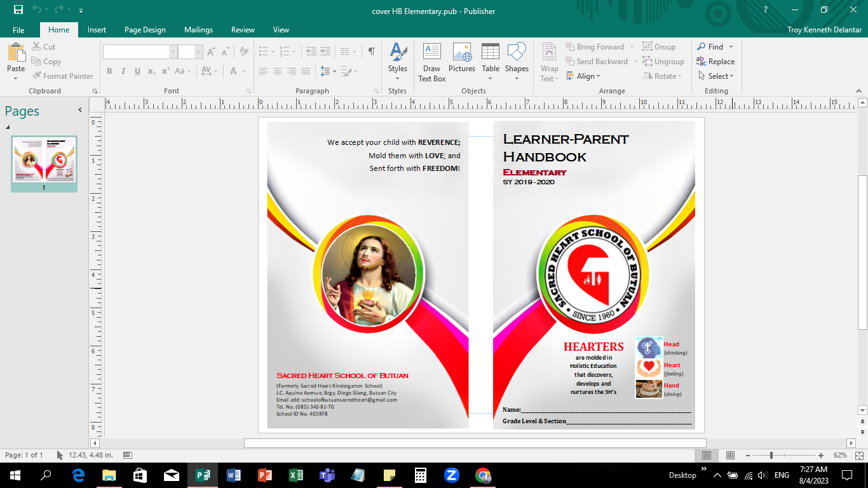868x488 pixels.
Task: Insert Pictures from ribbon
Action: pos(462,58)
